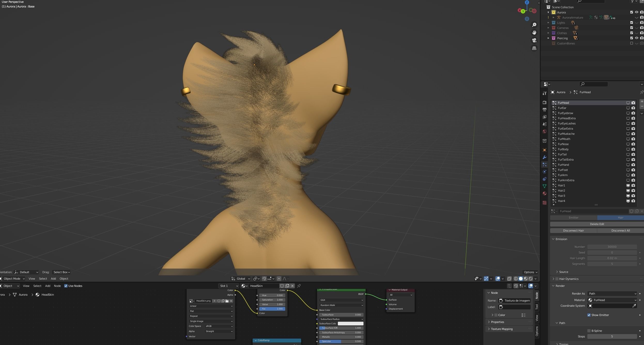The height and width of the screenshot is (345, 644).
Task: Open the viewport Add menu
Action: coord(53,279)
